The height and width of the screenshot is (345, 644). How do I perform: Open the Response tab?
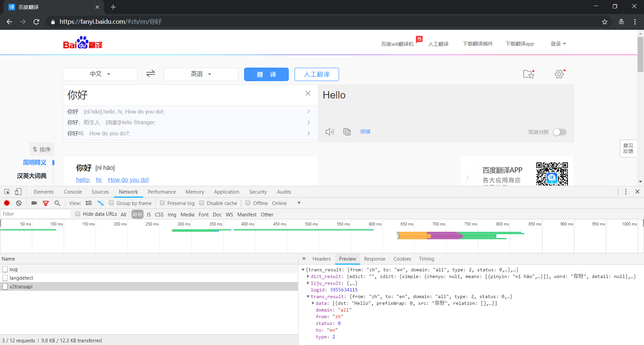coord(375,259)
